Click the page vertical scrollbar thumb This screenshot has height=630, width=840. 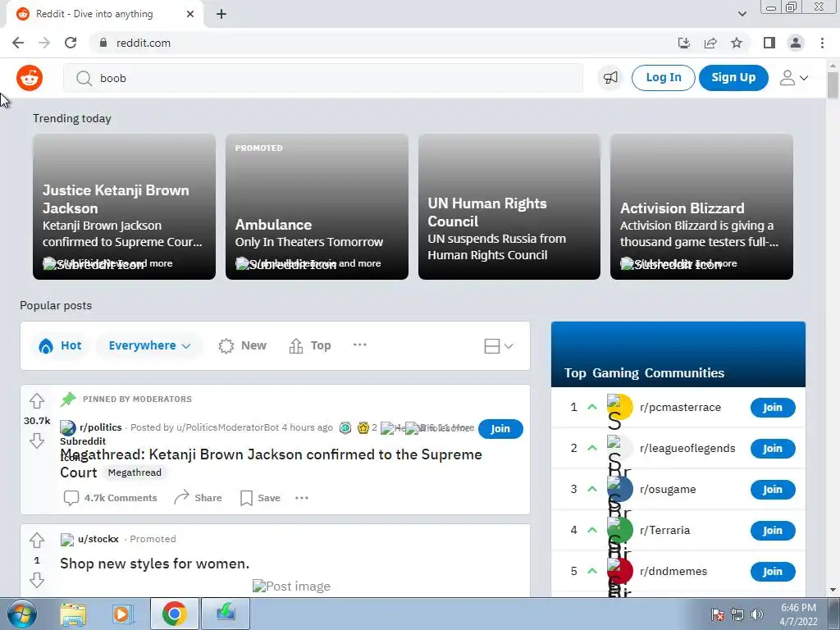click(833, 84)
